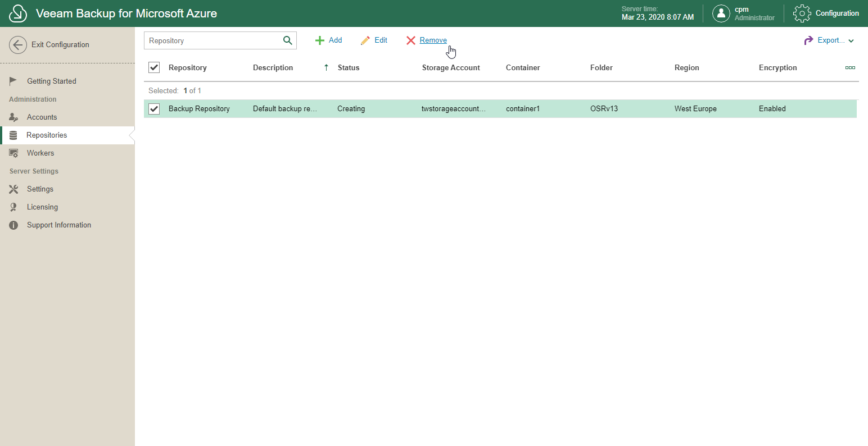
Task: Sort by the Storage Account column header
Action: click(x=451, y=67)
